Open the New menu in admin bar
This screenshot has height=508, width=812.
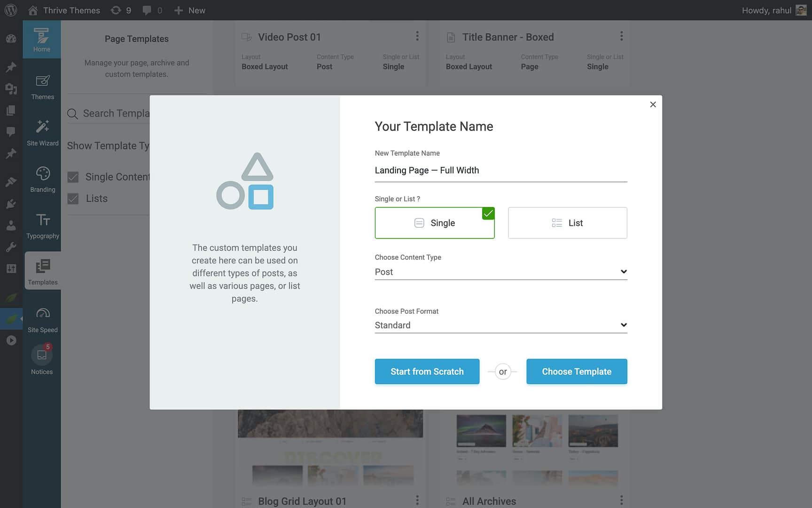point(189,10)
